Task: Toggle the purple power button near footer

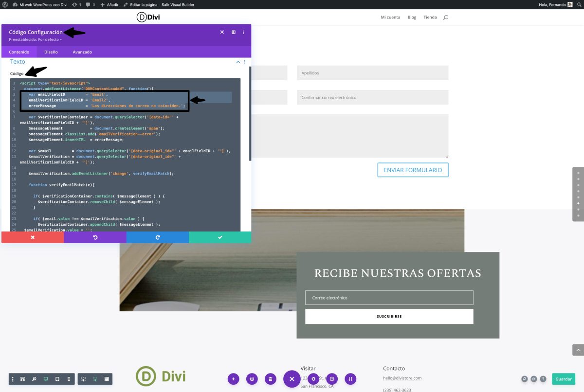Action: pyautogui.click(x=252, y=379)
